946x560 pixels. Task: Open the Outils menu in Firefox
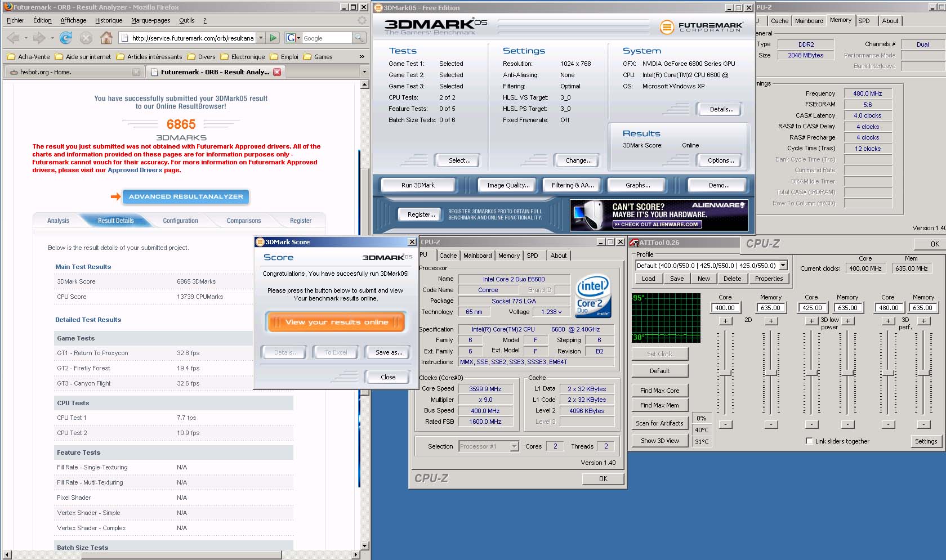pos(186,20)
